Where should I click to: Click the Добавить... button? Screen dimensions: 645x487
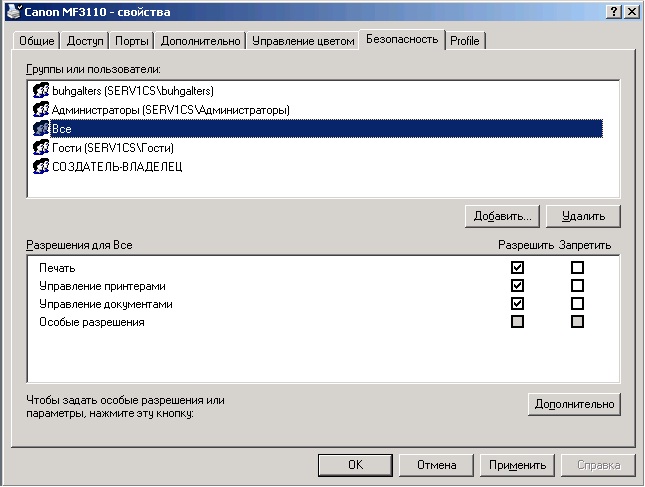(502, 216)
